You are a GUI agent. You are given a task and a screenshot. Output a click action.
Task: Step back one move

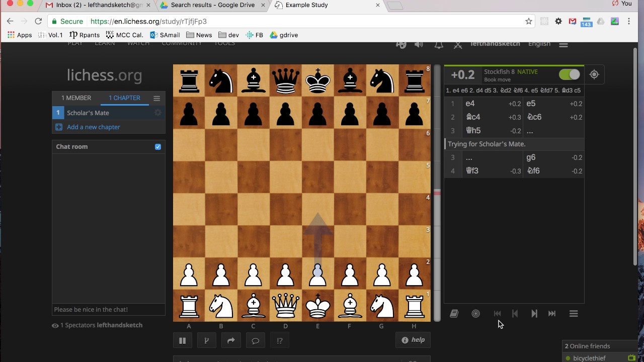[515, 314]
